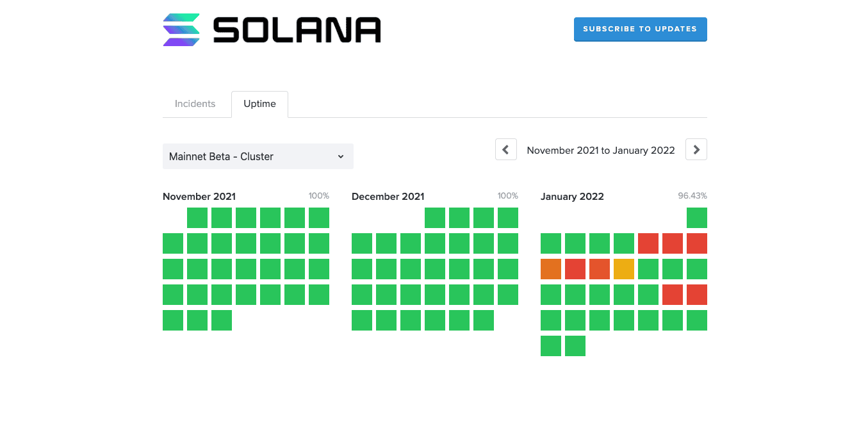The height and width of the screenshot is (426, 868).
Task: Click the green January 31 square
Action: 575,346
